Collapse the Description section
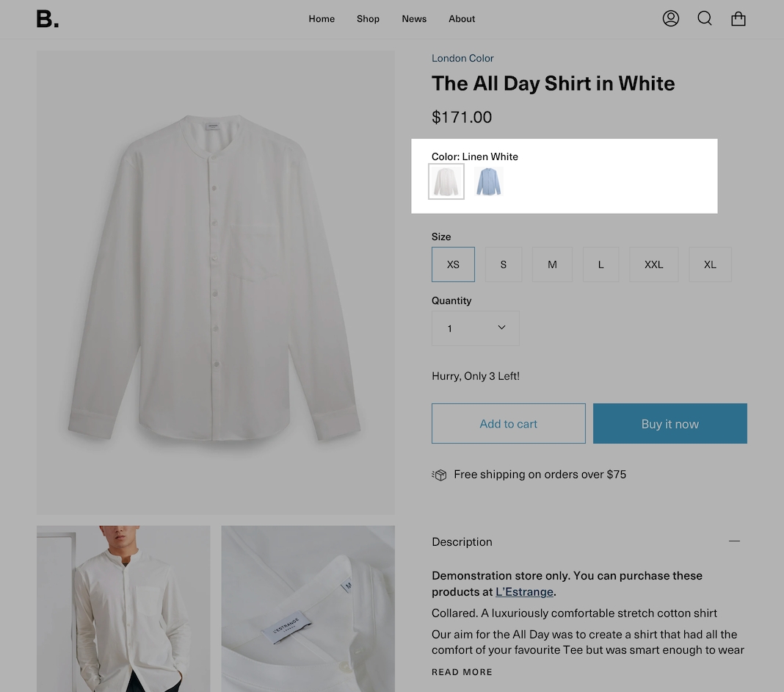 click(x=734, y=541)
